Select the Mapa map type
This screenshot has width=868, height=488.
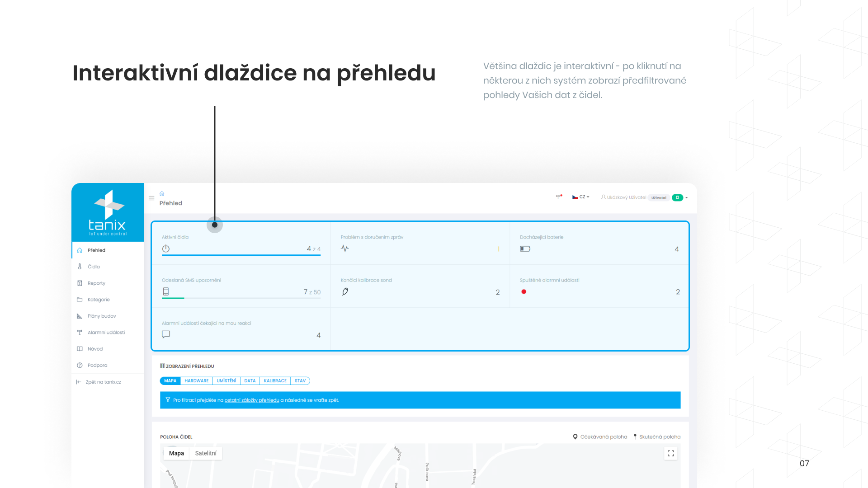[x=176, y=453]
